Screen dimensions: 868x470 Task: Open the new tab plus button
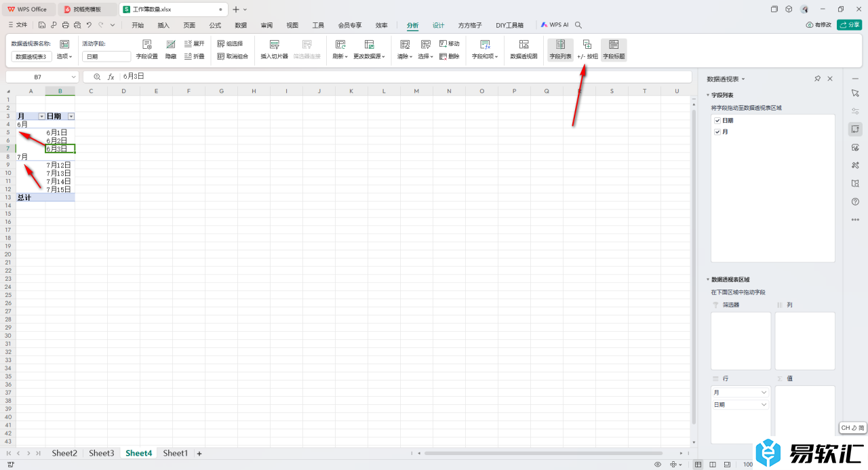(x=235, y=9)
